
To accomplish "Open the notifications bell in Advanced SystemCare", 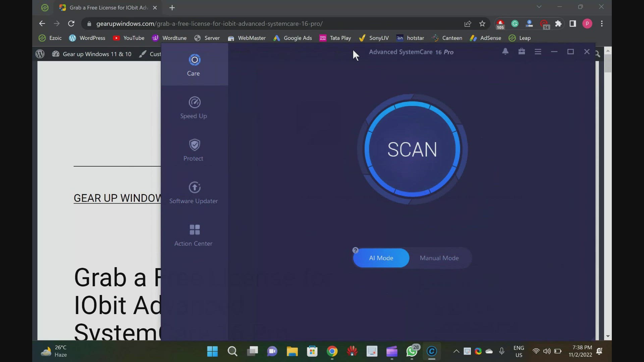I will click(505, 52).
